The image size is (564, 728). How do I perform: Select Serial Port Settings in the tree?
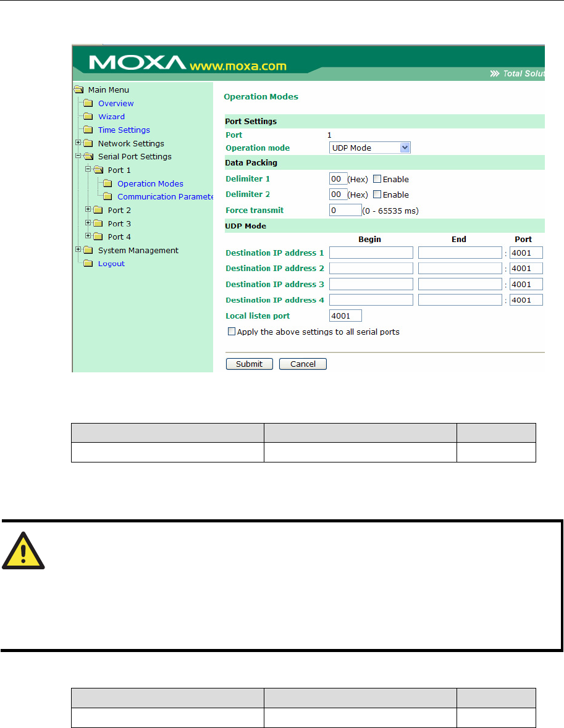pyautogui.click(x=135, y=156)
